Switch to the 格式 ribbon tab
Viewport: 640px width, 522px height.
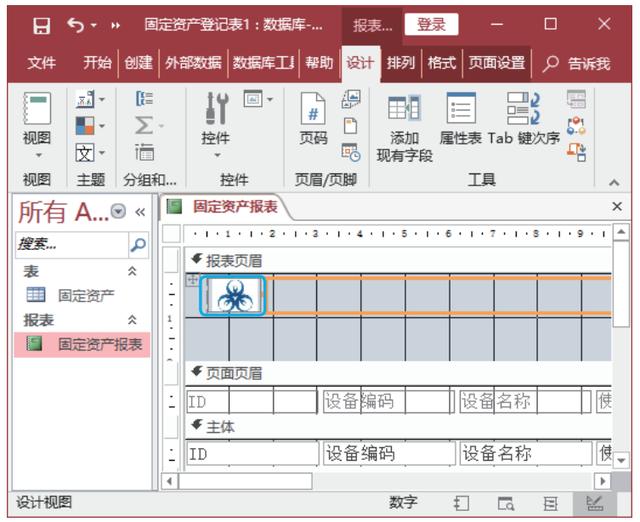pyautogui.click(x=441, y=63)
